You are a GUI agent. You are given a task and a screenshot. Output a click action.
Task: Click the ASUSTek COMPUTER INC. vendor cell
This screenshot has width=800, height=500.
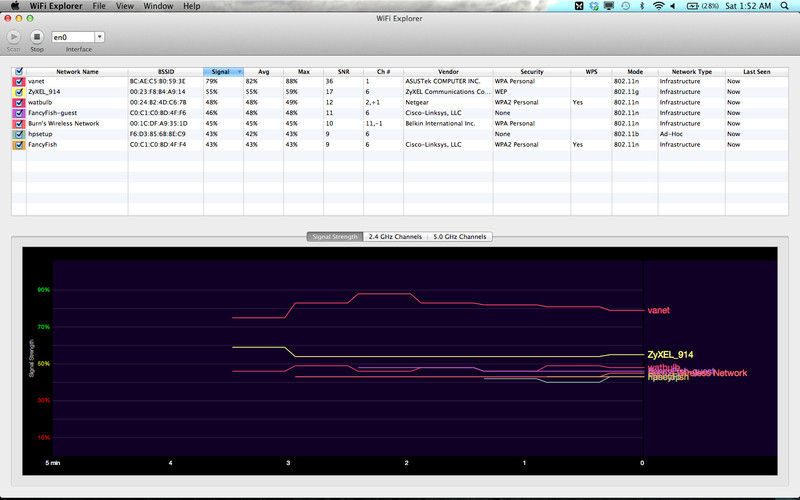448,81
